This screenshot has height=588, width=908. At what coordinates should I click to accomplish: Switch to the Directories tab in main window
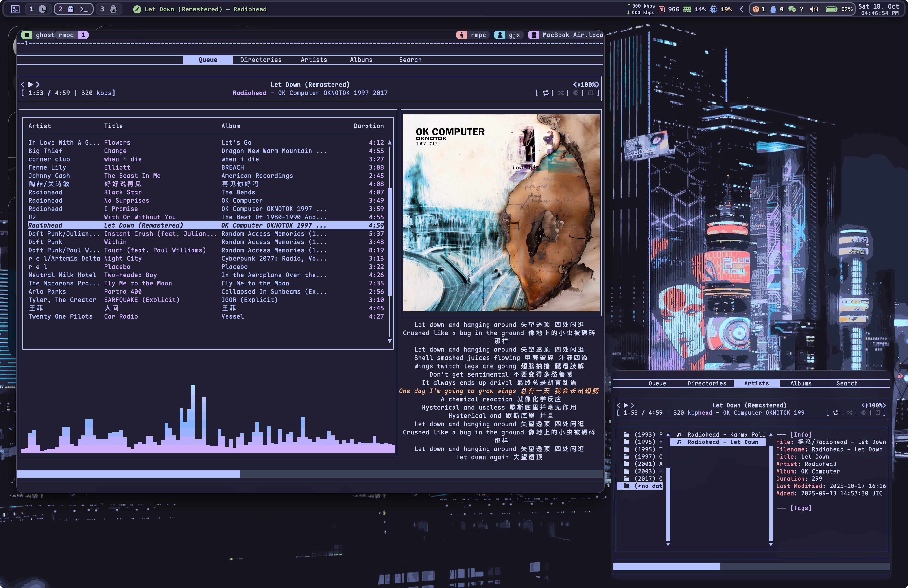point(261,60)
